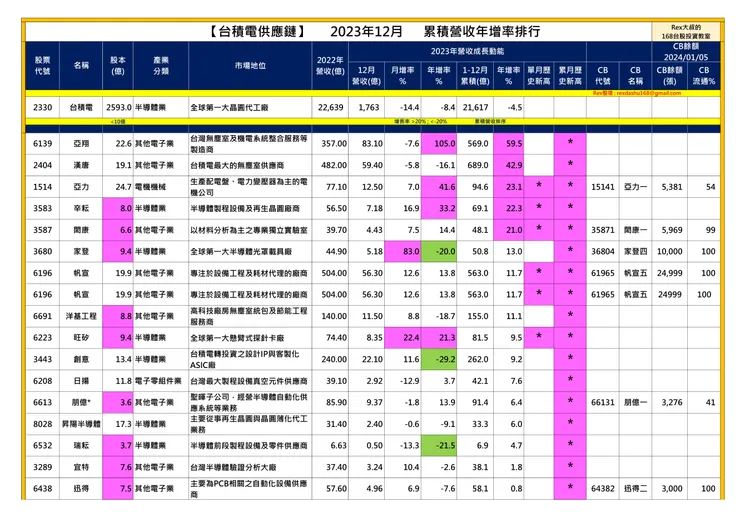This screenshot has height=523, width=740.
Task: Click the stock code cell 6208
Action: tap(42, 381)
